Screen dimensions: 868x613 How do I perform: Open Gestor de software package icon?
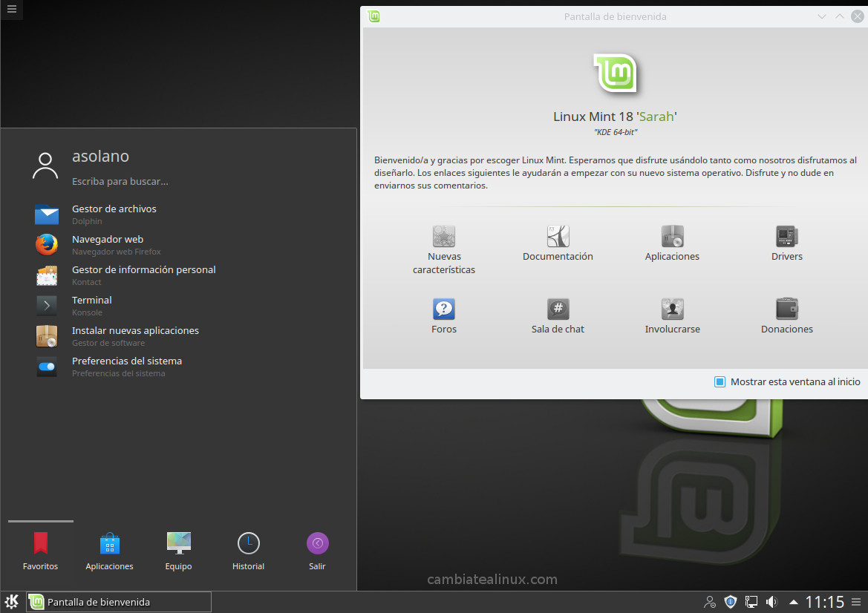coord(47,336)
